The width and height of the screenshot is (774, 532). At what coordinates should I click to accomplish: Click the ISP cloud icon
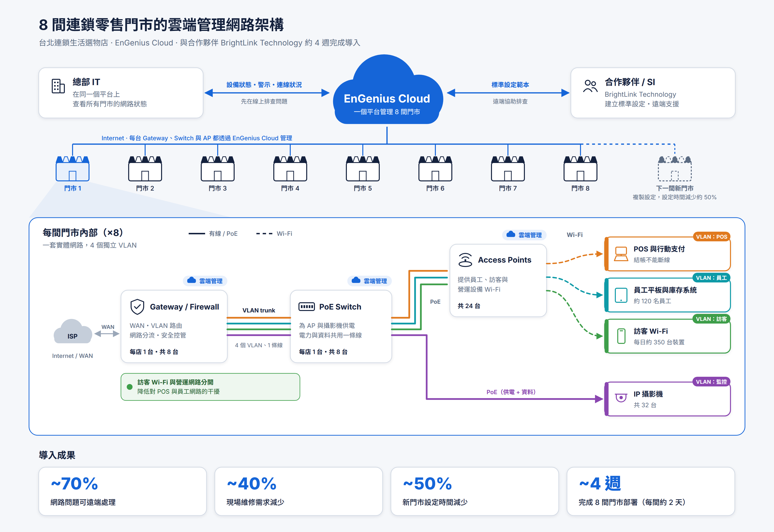(x=73, y=332)
